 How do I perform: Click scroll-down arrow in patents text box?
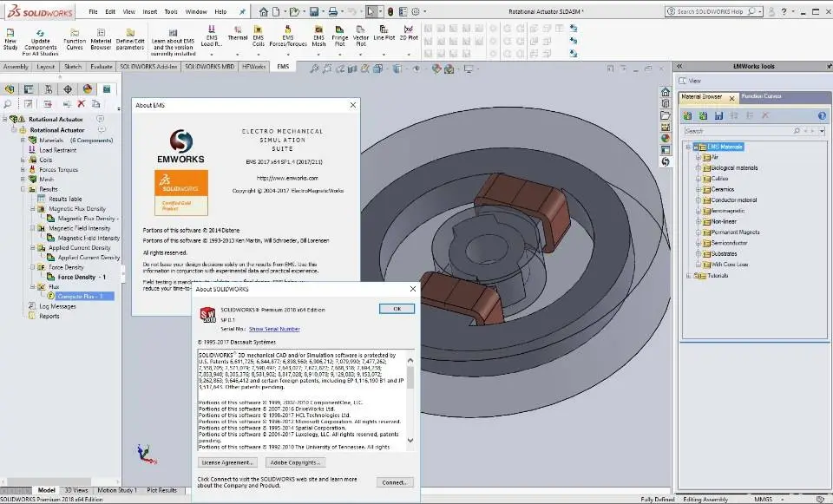(x=410, y=441)
